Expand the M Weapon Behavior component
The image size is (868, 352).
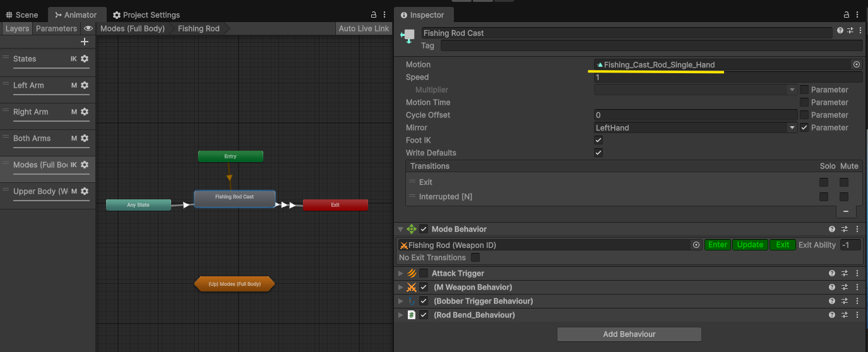point(400,287)
